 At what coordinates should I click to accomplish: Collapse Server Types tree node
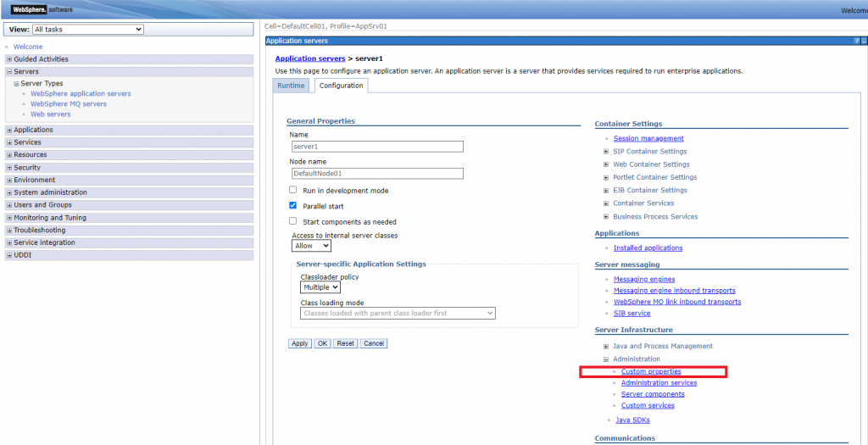(17, 84)
